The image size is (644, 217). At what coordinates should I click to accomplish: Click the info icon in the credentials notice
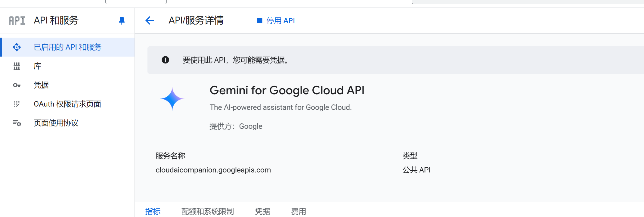[x=165, y=60]
